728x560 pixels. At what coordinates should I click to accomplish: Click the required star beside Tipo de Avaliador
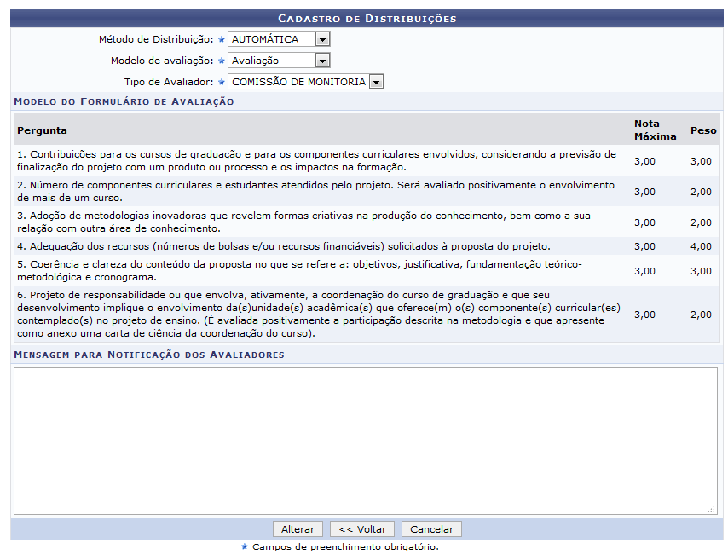(x=222, y=82)
